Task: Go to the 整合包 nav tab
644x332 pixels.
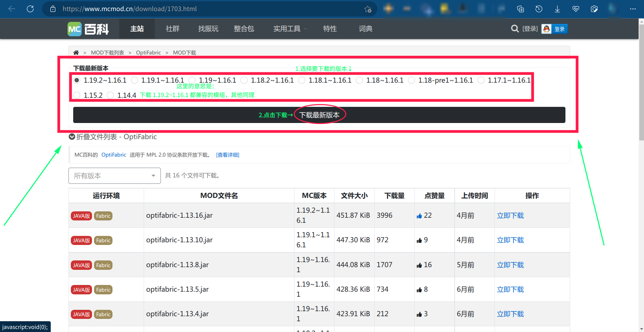Action: point(244,29)
